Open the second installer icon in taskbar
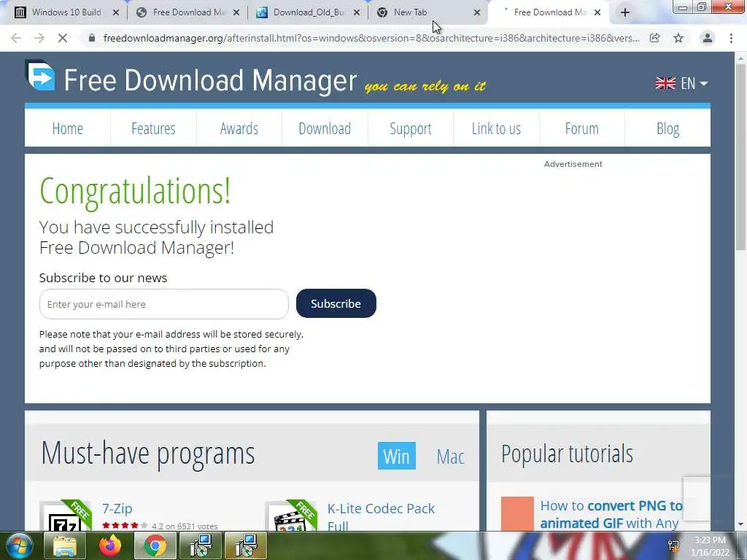This screenshot has height=560, width=747. [x=246, y=545]
